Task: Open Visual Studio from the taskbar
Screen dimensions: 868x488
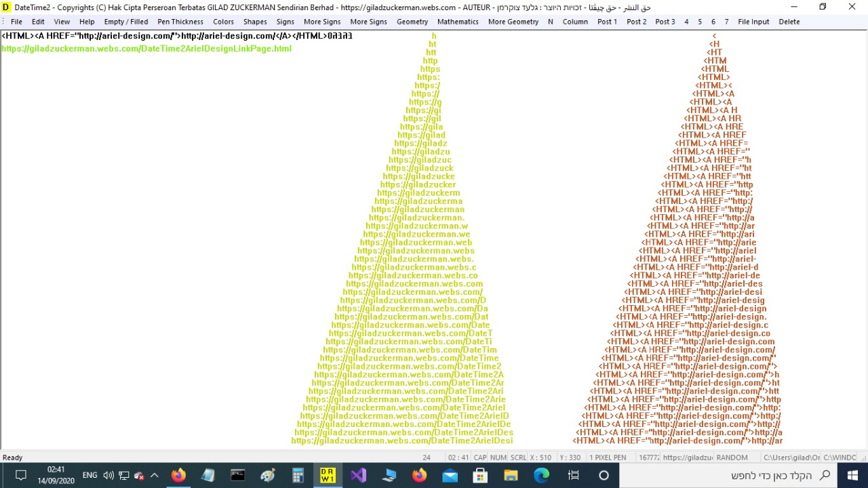Action: coord(358,475)
